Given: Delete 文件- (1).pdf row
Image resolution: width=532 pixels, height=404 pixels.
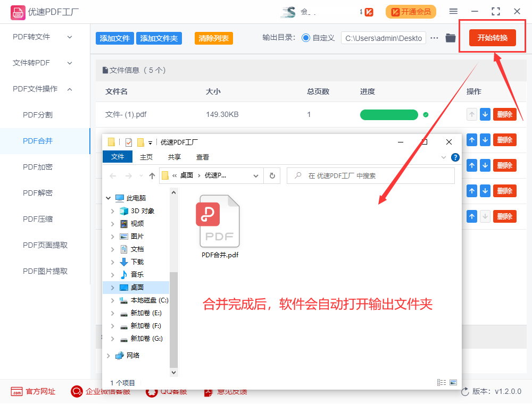Looking at the screenshot, I should [x=504, y=114].
